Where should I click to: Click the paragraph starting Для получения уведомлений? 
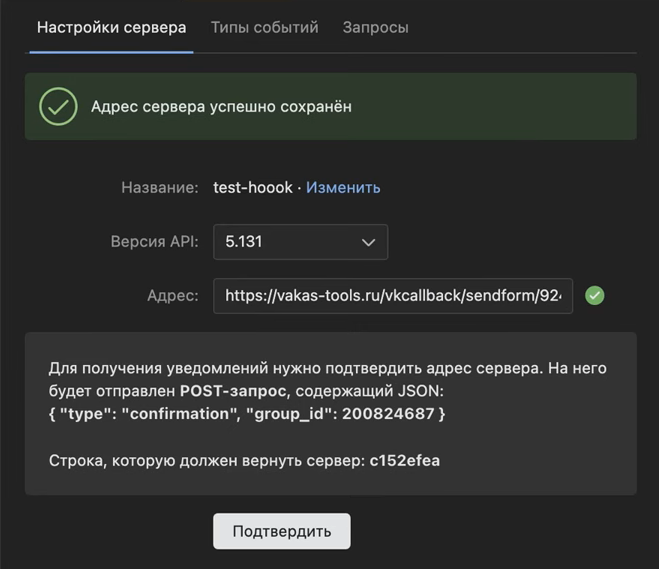(328, 368)
